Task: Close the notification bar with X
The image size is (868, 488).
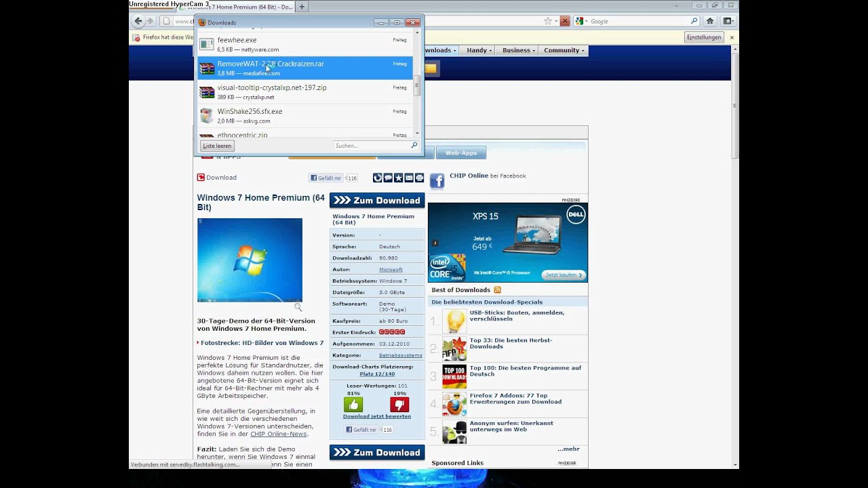Action: 732,37
